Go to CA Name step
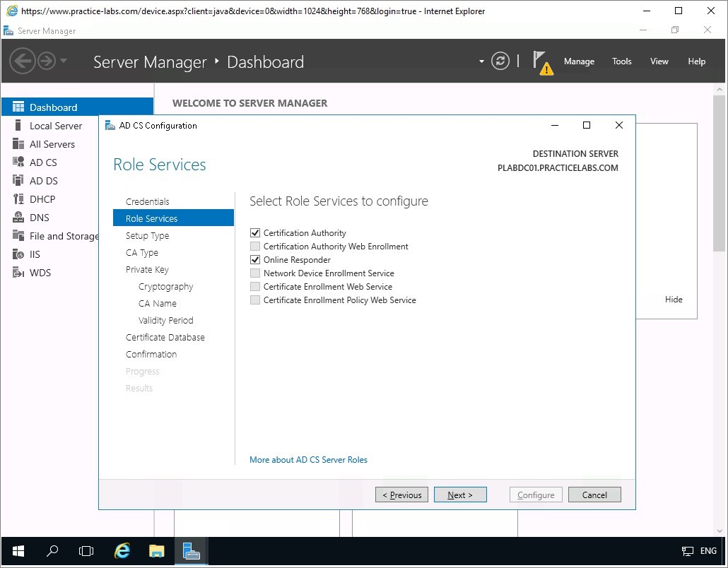The height and width of the screenshot is (568, 728). (x=158, y=304)
